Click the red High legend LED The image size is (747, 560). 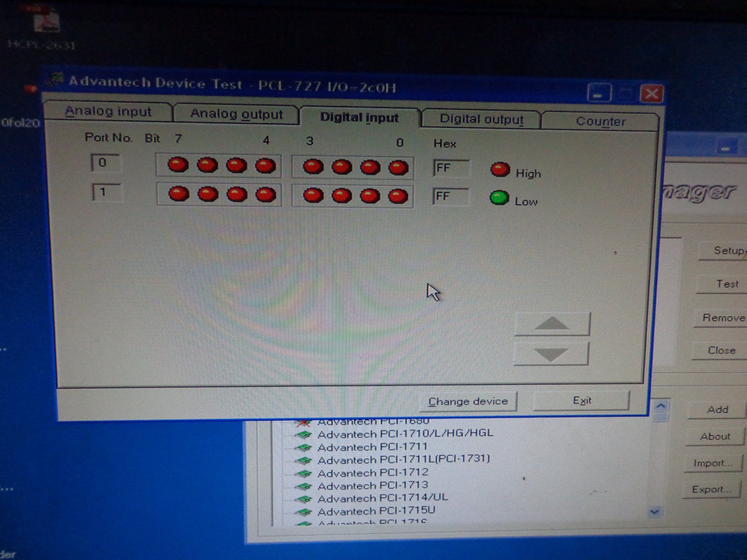(x=500, y=170)
